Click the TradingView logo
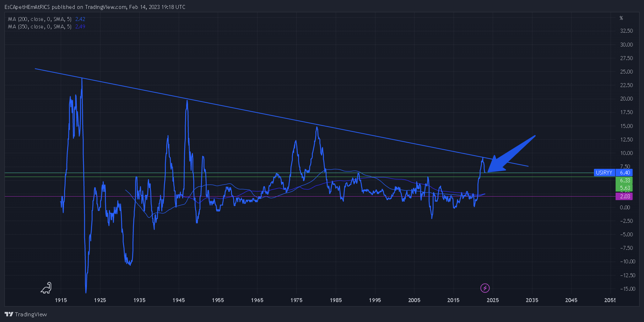Image resolution: width=644 pixels, height=322 pixels. [26, 314]
